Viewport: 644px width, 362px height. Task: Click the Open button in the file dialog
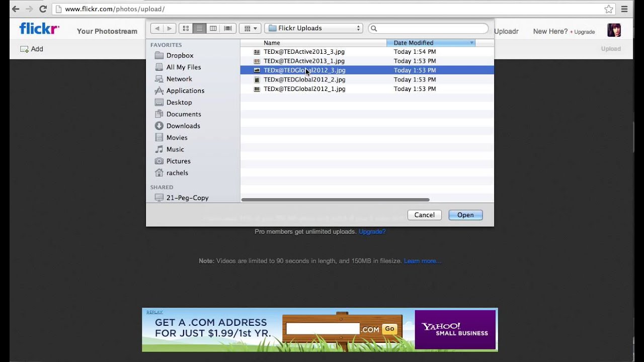[x=465, y=215]
